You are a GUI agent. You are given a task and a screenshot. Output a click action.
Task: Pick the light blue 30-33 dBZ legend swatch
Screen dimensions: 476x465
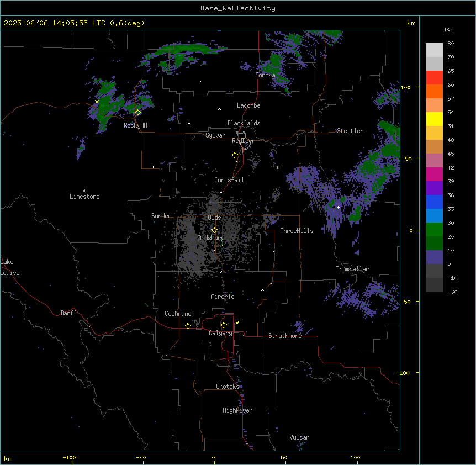pos(434,216)
